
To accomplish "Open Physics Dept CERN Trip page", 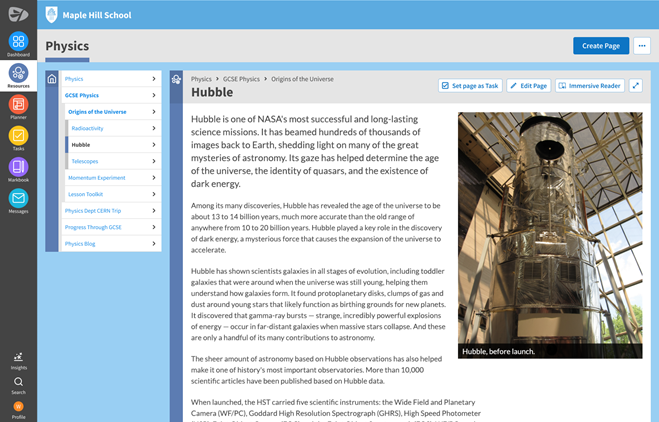I will (93, 211).
